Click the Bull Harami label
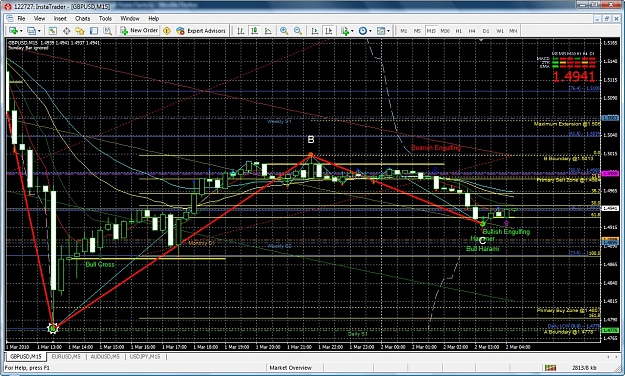625x376 pixels. tap(483, 249)
